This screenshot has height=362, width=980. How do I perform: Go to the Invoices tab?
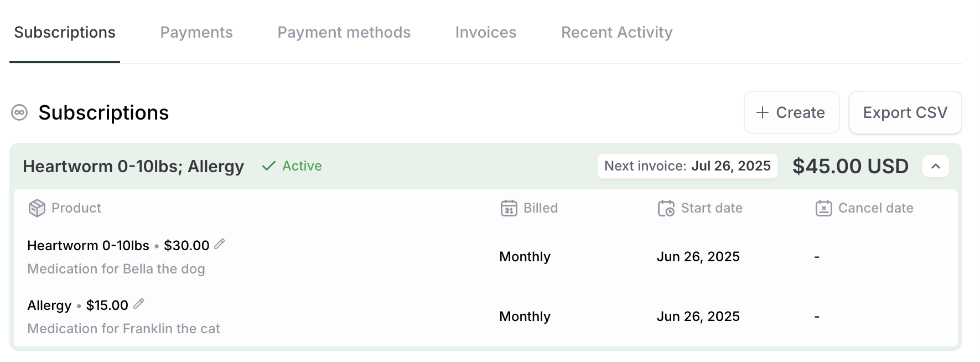pos(486,32)
